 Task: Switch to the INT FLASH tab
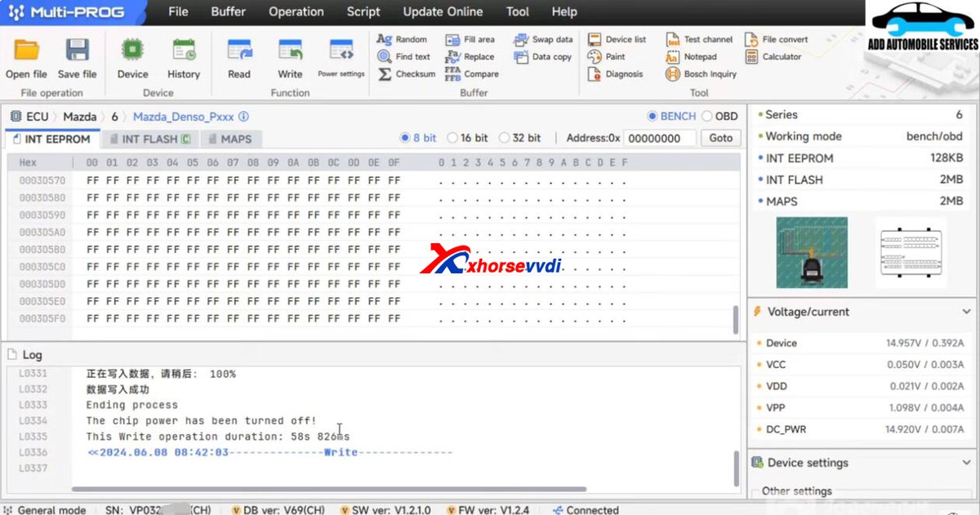point(150,139)
